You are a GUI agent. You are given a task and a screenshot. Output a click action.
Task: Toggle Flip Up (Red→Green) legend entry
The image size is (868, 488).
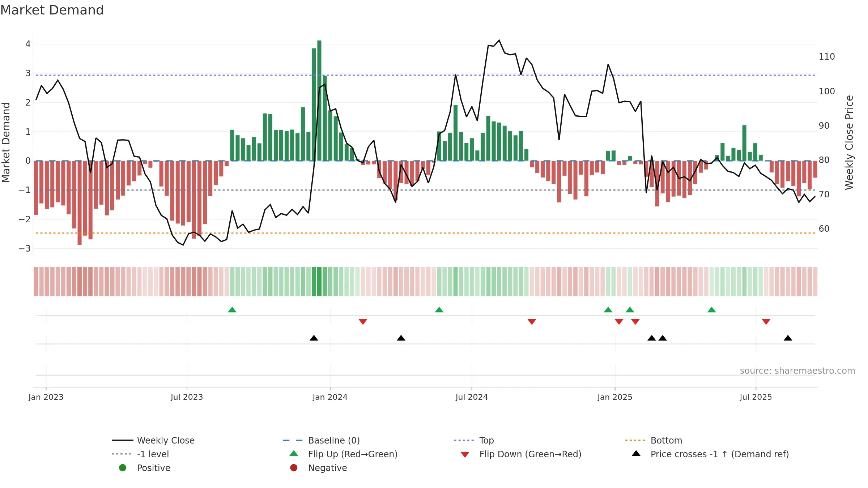(344, 454)
